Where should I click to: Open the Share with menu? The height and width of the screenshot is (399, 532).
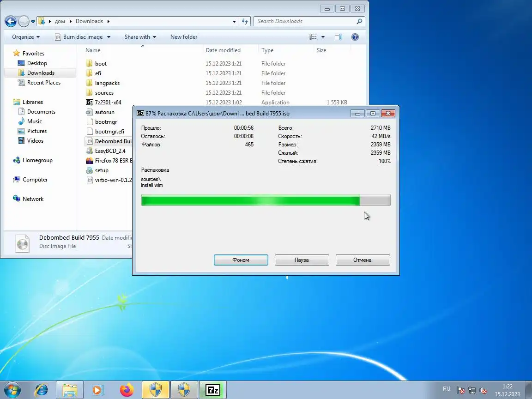[x=140, y=36]
